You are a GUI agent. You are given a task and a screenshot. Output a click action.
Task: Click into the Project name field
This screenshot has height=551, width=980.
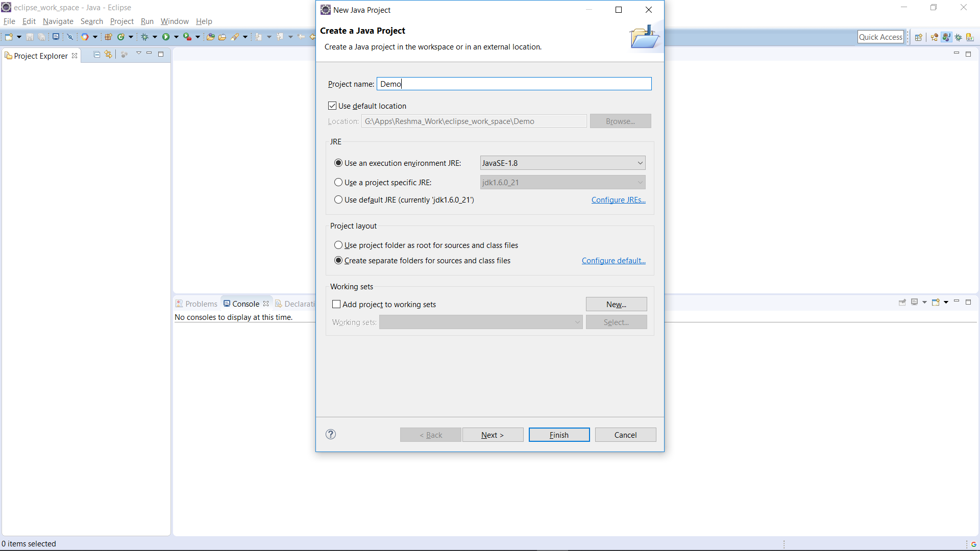pos(514,84)
